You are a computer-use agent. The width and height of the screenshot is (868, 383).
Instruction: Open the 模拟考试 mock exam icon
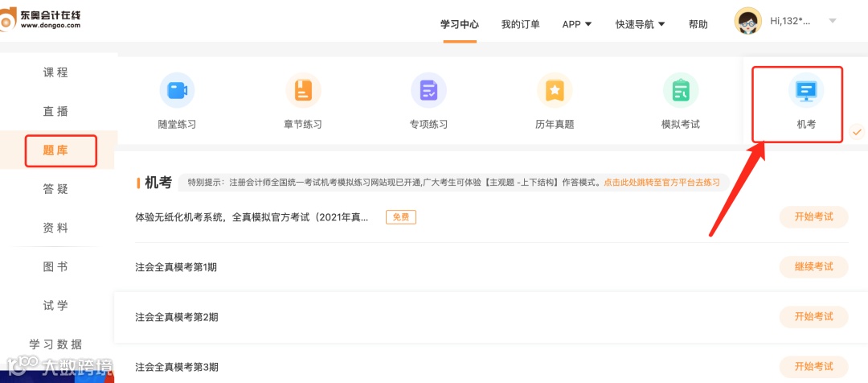tap(681, 90)
